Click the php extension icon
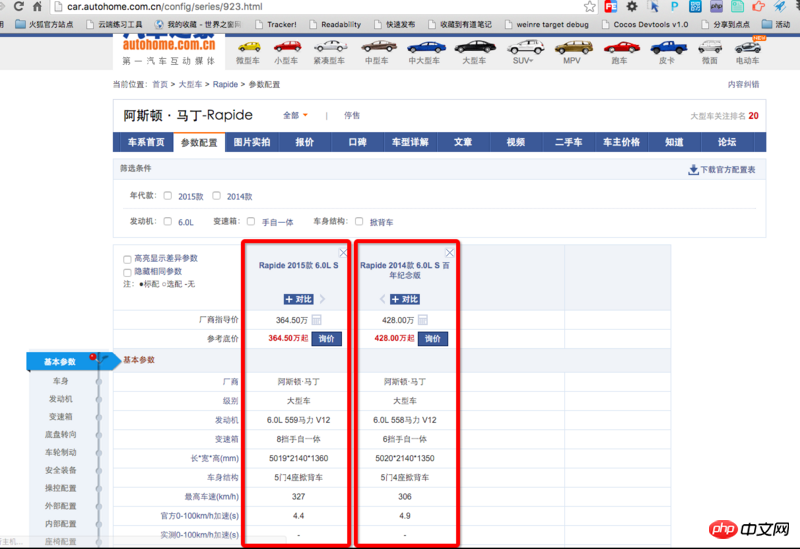The width and height of the screenshot is (800, 549). click(716, 7)
